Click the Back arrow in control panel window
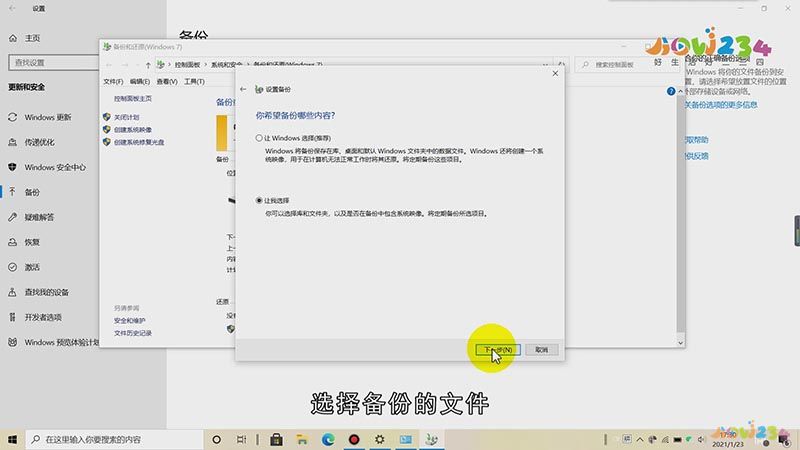 pyautogui.click(x=109, y=65)
